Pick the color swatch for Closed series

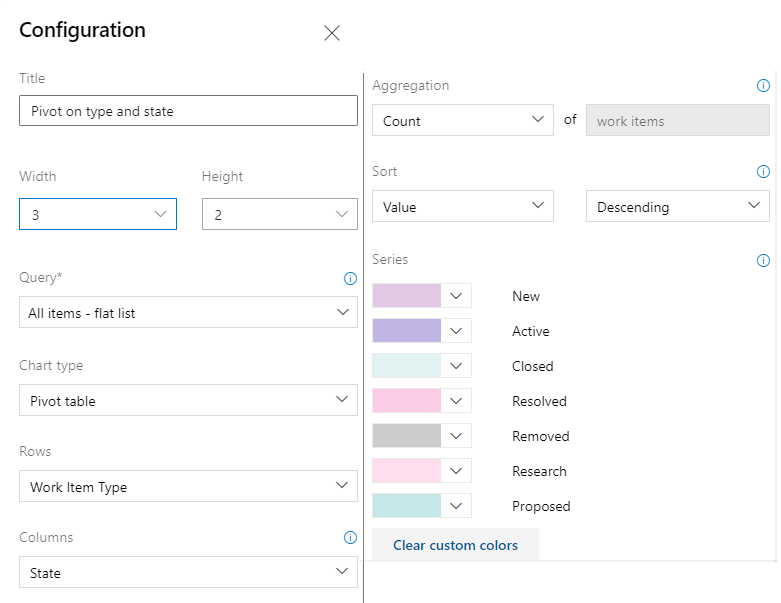click(406, 365)
